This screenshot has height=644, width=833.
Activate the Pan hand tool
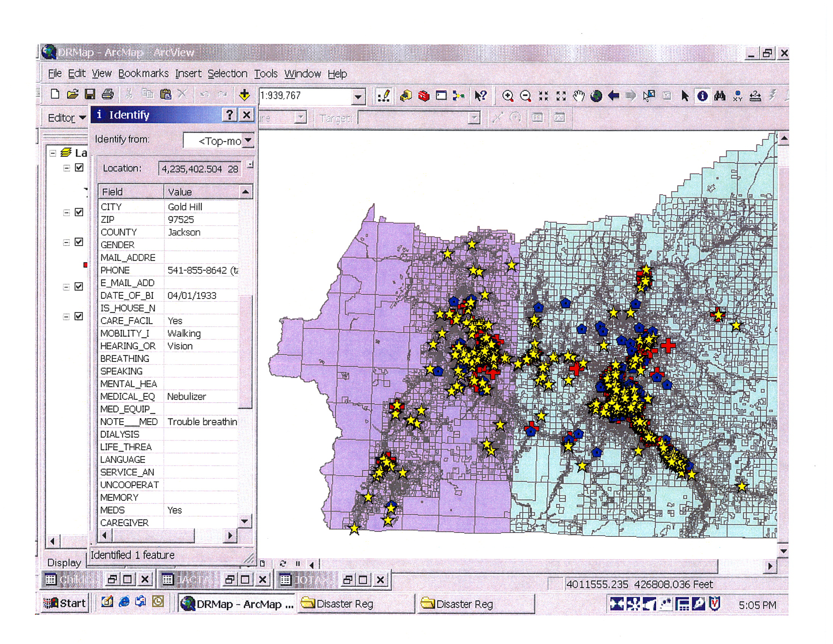click(x=579, y=96)
